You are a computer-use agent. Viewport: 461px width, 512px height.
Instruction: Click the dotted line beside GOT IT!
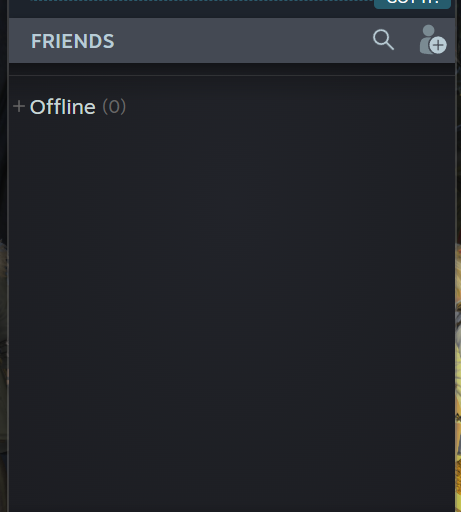(x=200, y=1)
